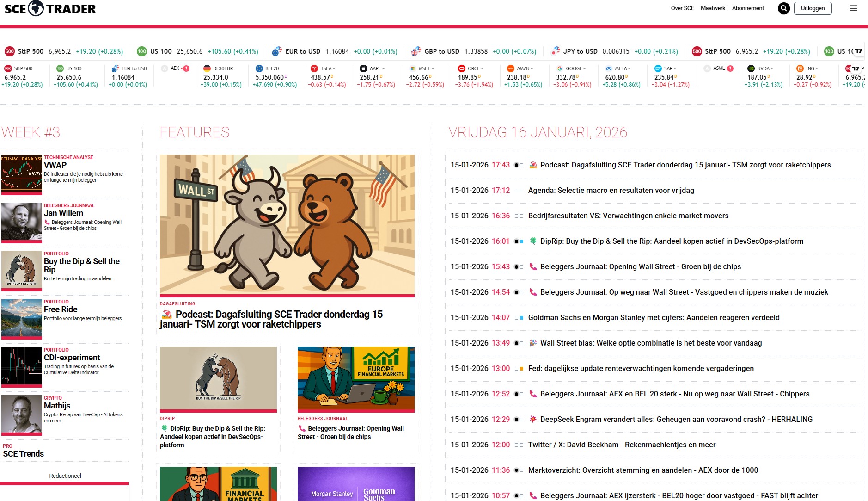Click the NVDA price 187.05
Screen dimensions: 868x501
757,77
